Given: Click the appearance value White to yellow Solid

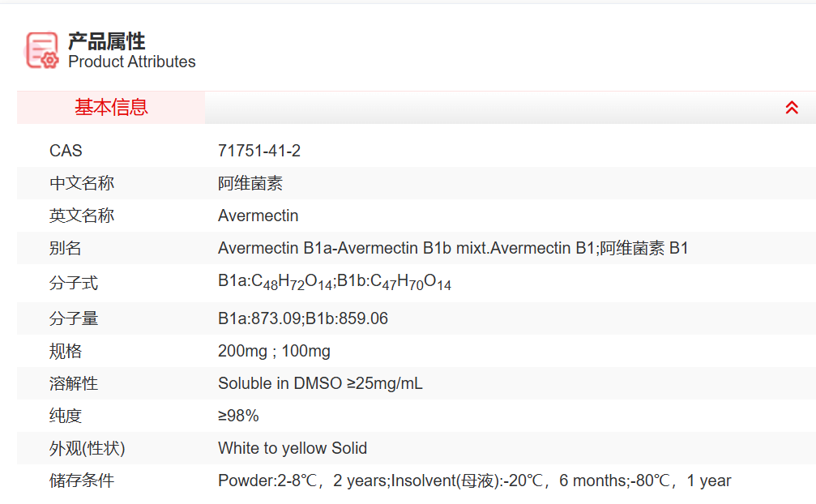Looking at the screenshot, I should click(293, 448).
